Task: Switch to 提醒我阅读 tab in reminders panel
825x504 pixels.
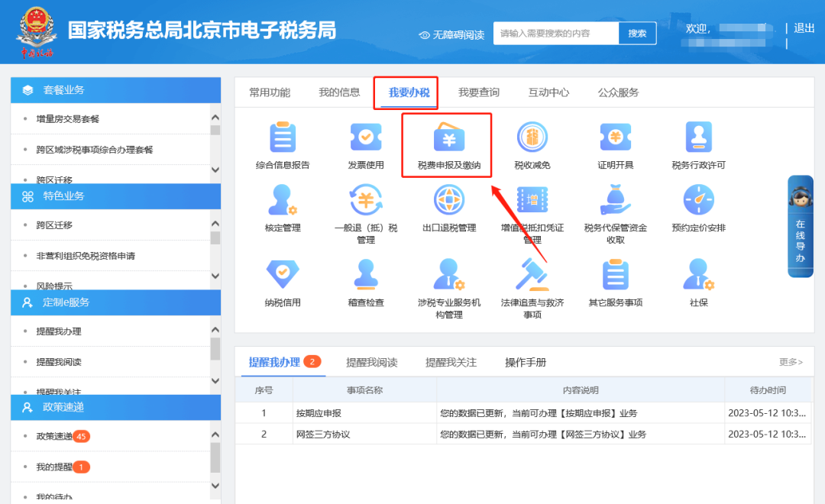Action: coord(371,363)
